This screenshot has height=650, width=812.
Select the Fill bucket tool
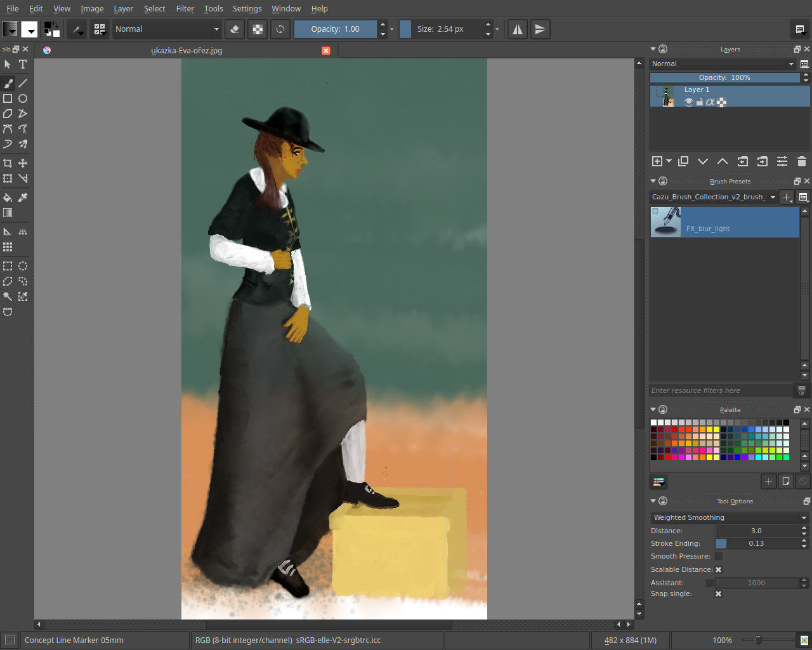point(8,197)
